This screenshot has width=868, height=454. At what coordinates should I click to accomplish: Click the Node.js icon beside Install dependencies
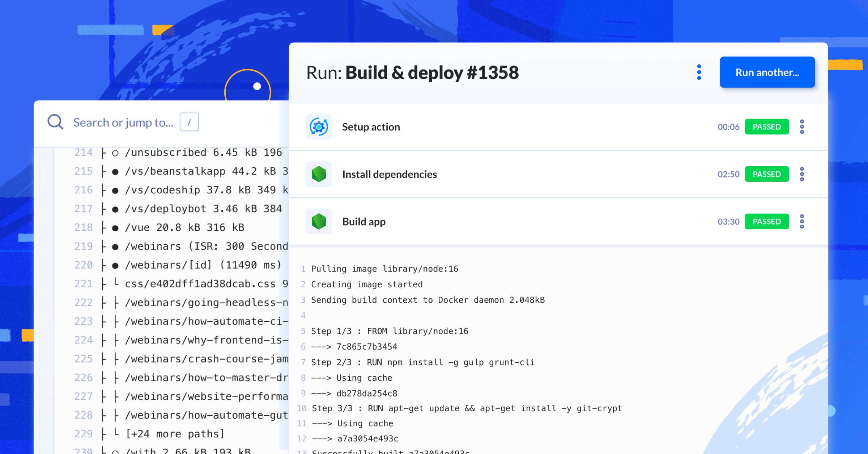pyautogui.click(x=319, y=174)
